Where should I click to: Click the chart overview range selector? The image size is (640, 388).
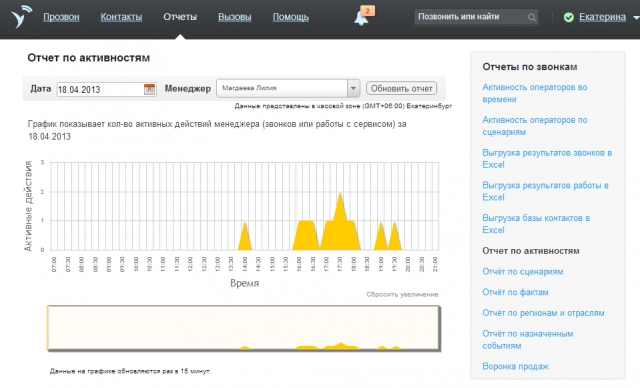(x=244, y=328)
